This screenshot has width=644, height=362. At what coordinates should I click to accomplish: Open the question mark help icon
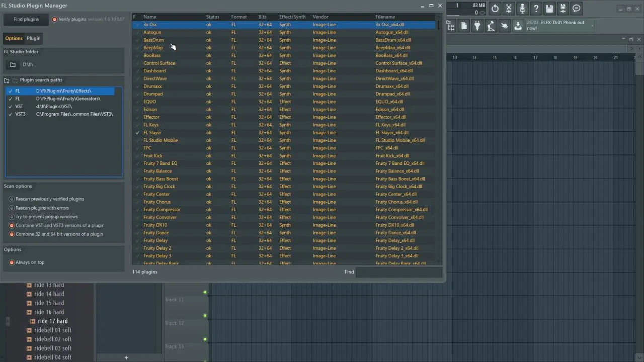(536, 9)
